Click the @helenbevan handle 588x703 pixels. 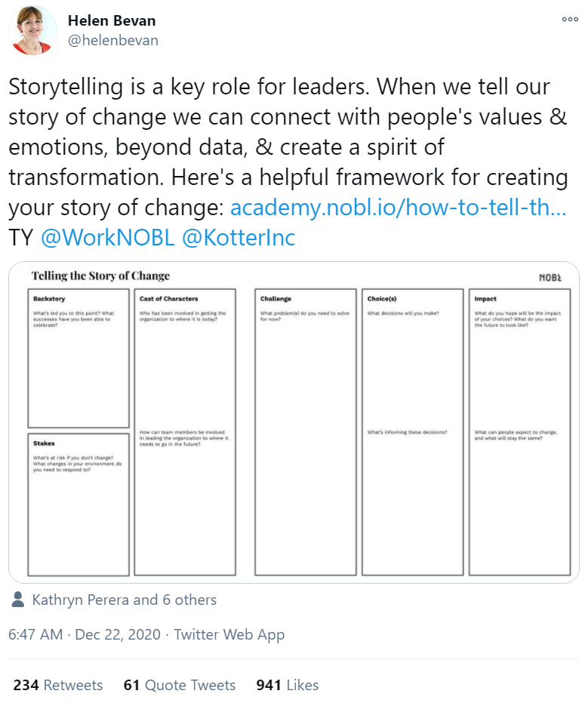113,41
